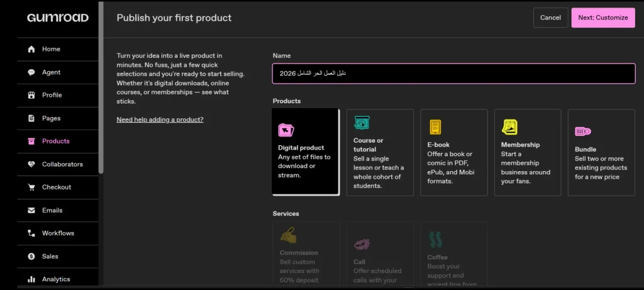Viewport: 644px width, 290px height.
Task: Click the Call phone icon
Action: [x=362, y=245]
